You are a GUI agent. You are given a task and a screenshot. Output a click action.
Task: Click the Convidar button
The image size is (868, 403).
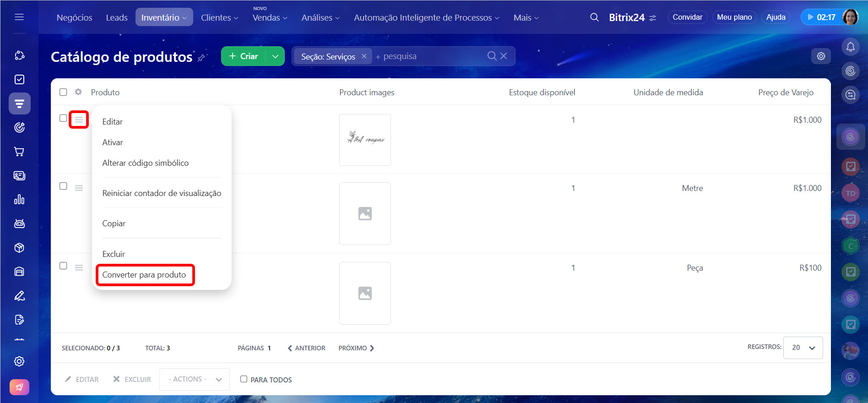coord(687,17)
